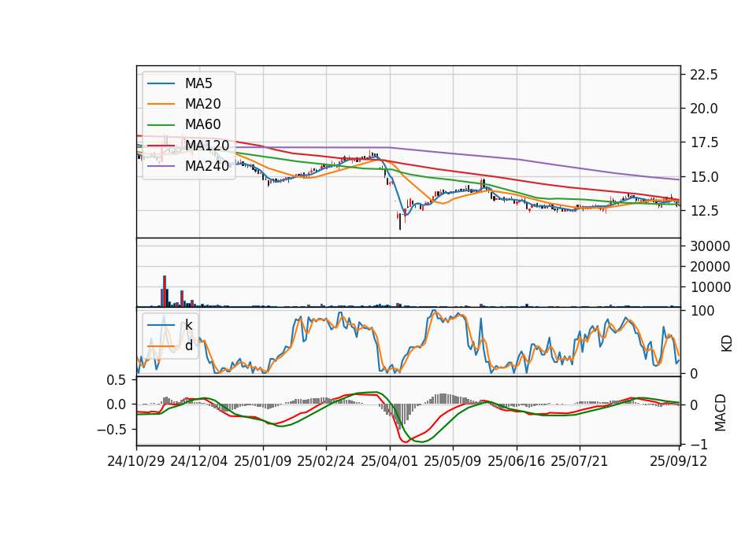The height and width of the screenshot is (543, 756).
Task: Click the 22.5 price axis tick
Action: coord(704,75)
